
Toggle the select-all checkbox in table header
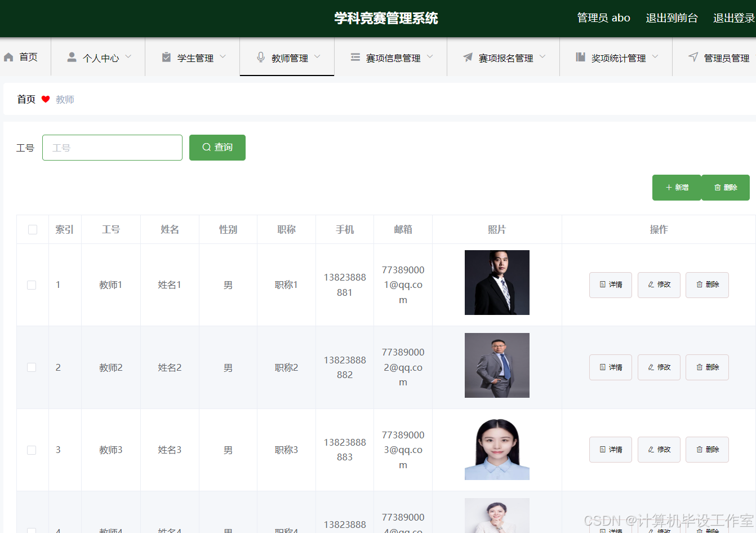point(33,229)
